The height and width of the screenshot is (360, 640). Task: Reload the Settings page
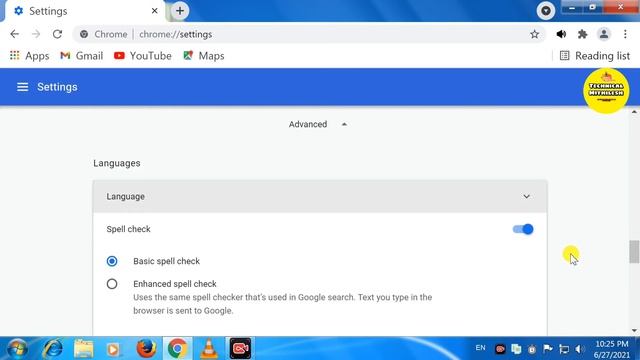pos(57,34)
